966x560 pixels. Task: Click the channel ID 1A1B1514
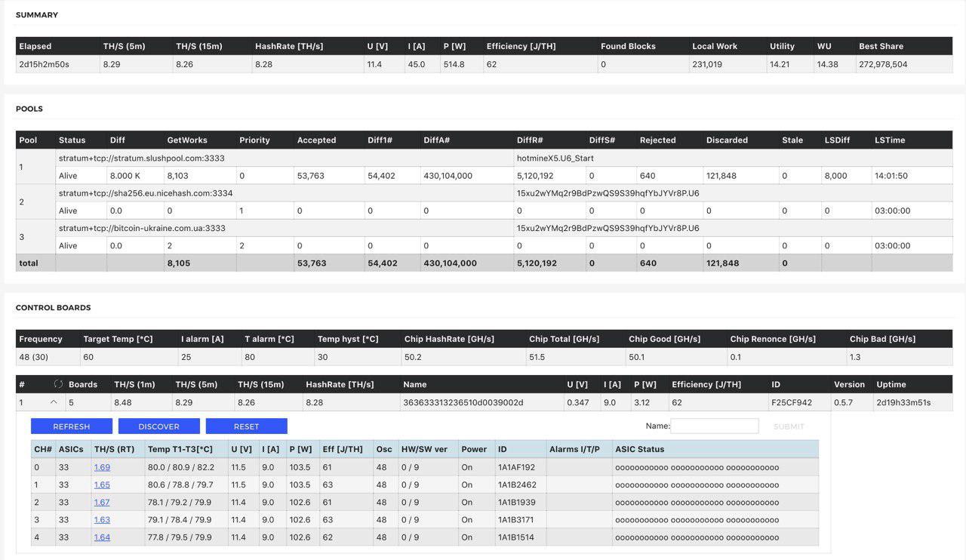pos(515,537)
